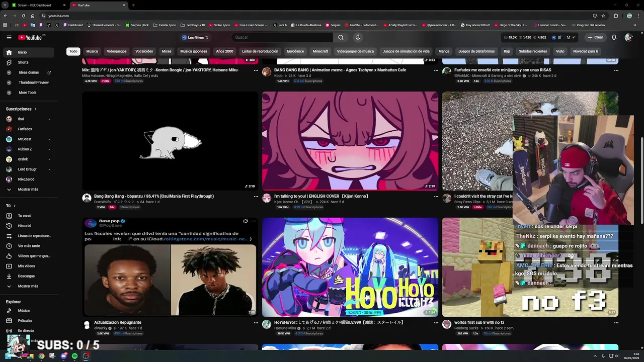
Task: Open Inicio in the sidebar
Action: pyautogui.click(x=29, y=52)
